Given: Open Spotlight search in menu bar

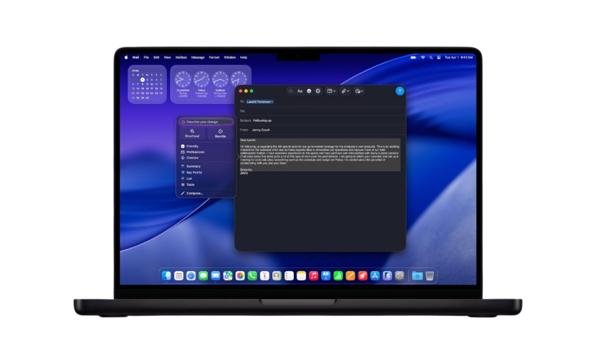Looking at the screenshot, I should (x=431, y=58).
